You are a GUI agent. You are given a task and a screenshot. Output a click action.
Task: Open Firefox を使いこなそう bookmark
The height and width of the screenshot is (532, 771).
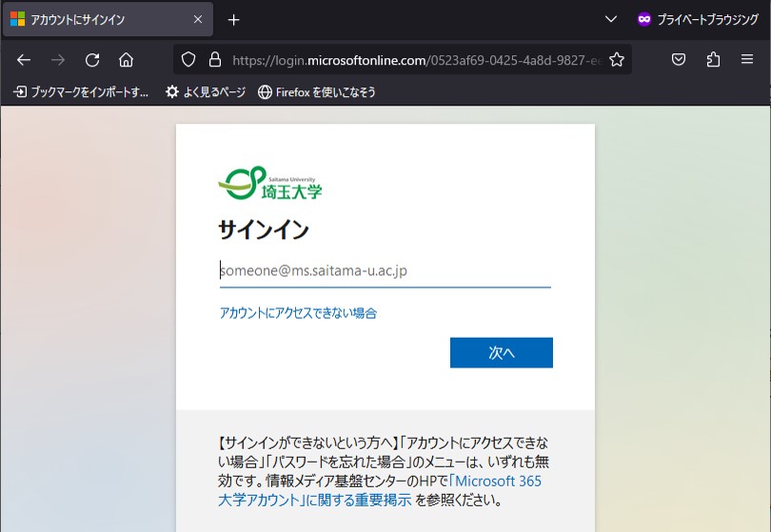pyautogui.click(x=317, y=92)
